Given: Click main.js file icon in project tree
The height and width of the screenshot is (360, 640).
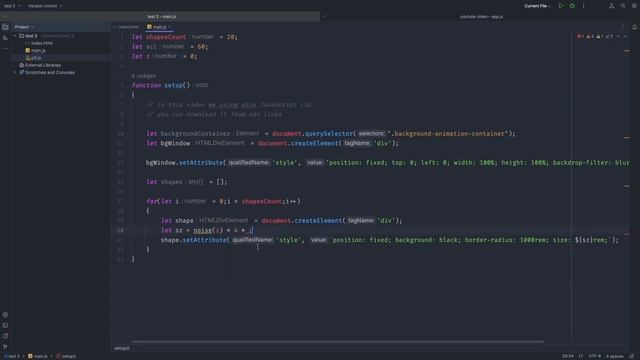Looking at the screenshot, I should point(28,51).
